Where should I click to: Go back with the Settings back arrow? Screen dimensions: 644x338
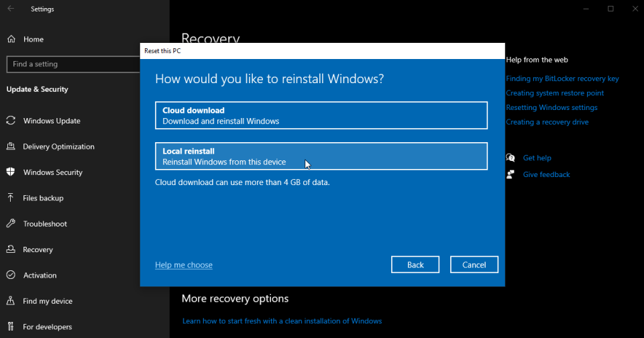coord(11,9)
